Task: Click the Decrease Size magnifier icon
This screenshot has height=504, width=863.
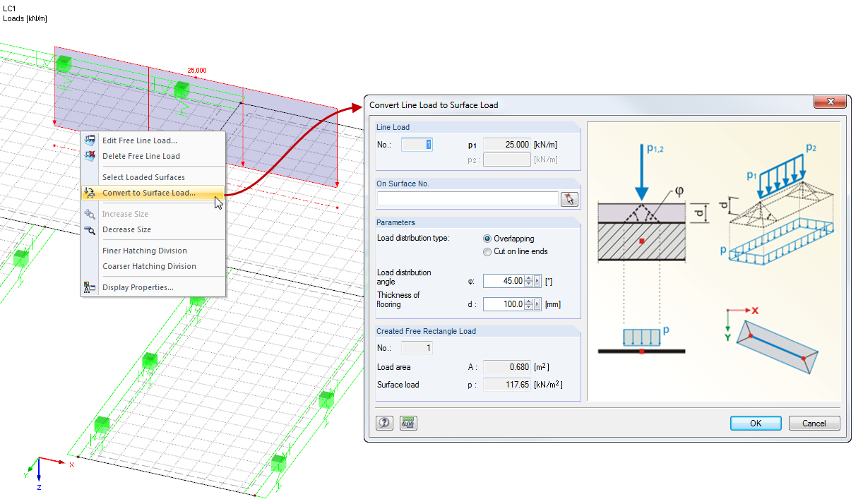Action: [x=90, y=229]
